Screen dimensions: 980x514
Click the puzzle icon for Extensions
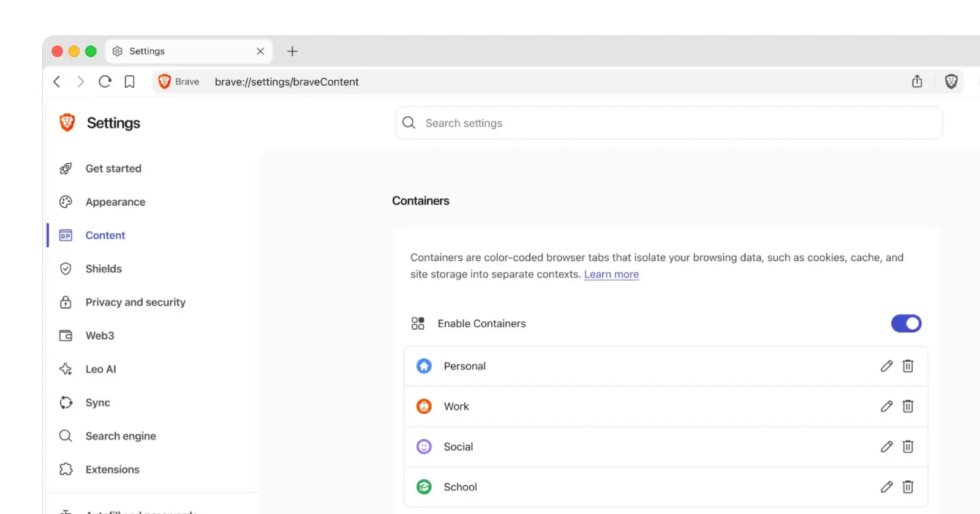pyautogui.click(x=66, y=469)
